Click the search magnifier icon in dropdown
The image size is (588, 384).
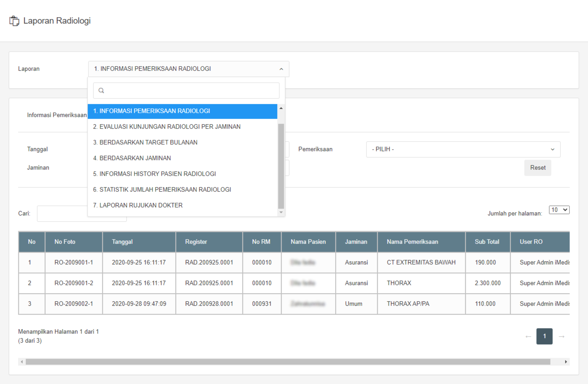[101, 90]
